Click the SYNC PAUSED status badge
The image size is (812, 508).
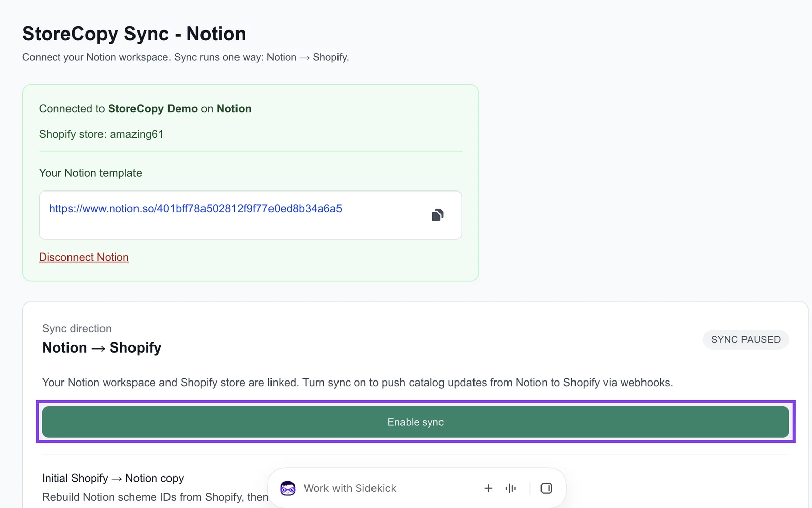tap(746, 340)
